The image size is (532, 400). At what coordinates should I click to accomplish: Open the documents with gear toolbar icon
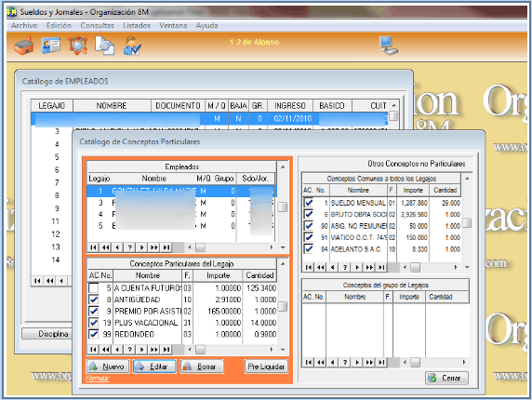click(104, 46)
